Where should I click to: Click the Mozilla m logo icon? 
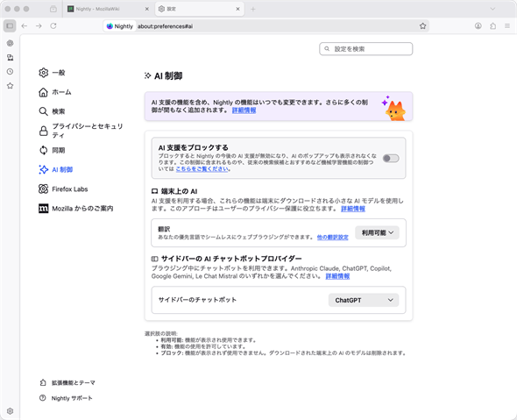tap(43, 209)
